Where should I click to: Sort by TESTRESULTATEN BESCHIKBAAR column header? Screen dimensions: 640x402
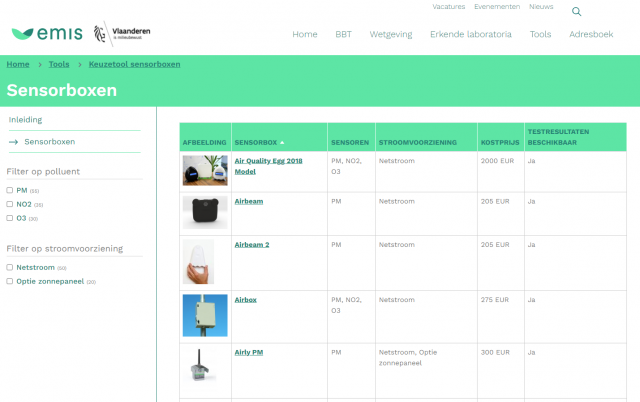pyautogui.click(x=558, y=137)
